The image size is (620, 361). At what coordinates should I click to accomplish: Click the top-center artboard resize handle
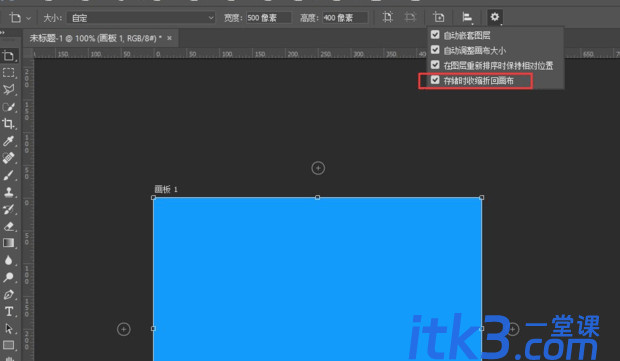pyautogui.click(x=318, y=197)
